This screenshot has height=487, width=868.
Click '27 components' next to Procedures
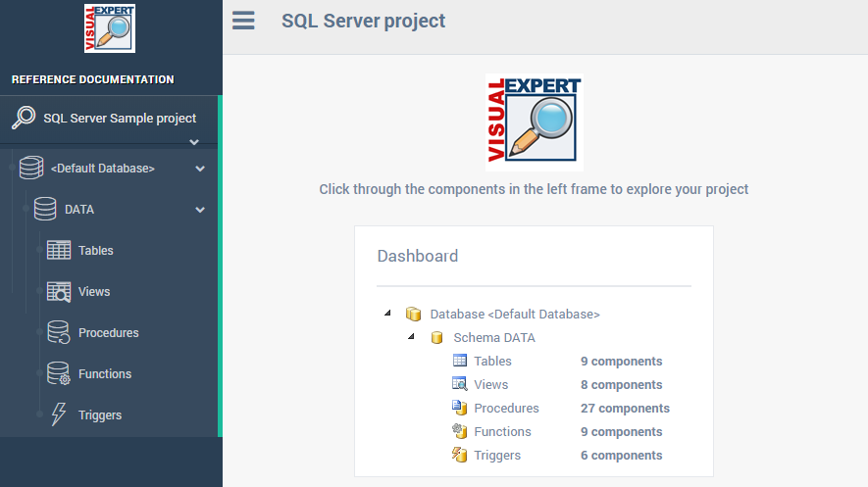pos(625,408)
